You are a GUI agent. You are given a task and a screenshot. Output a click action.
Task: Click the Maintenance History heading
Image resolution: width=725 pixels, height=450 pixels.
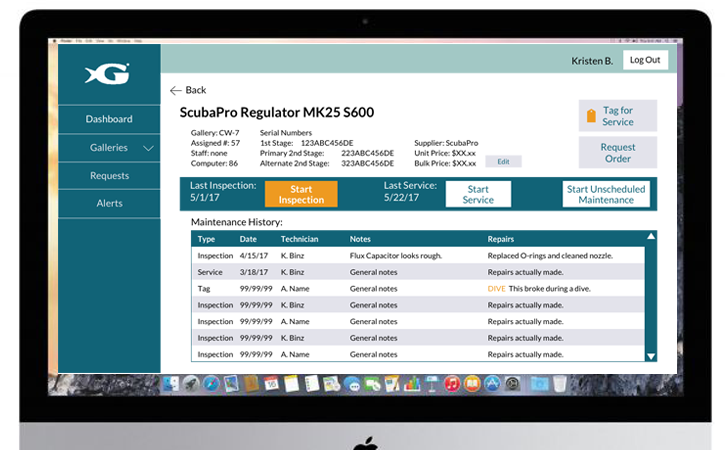tap(237, 222)
